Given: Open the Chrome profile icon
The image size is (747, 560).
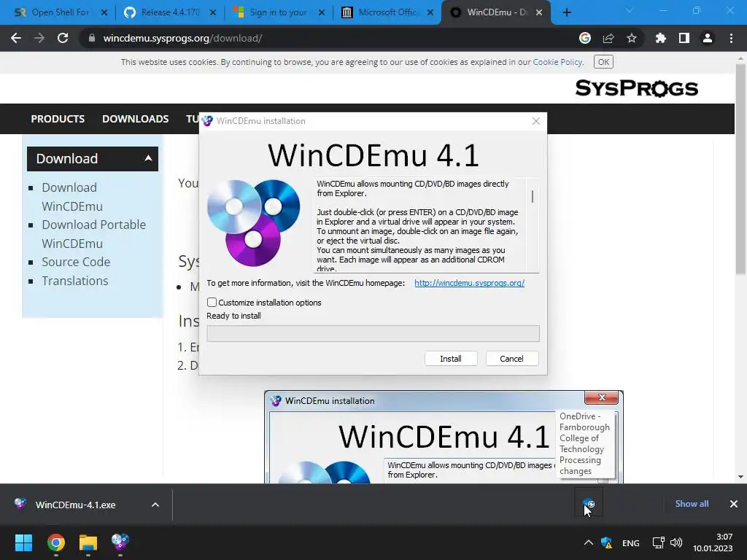Looking at the screenshot, I should click(x=708, y=38).
